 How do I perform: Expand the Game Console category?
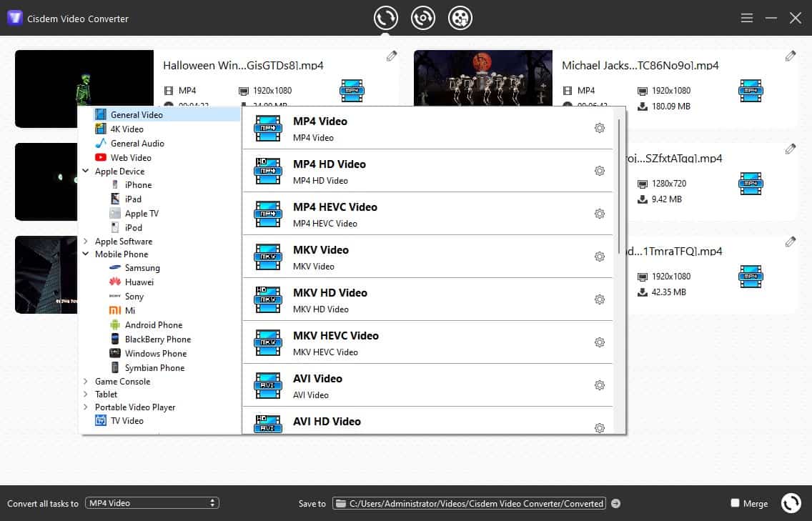[86, 381]
